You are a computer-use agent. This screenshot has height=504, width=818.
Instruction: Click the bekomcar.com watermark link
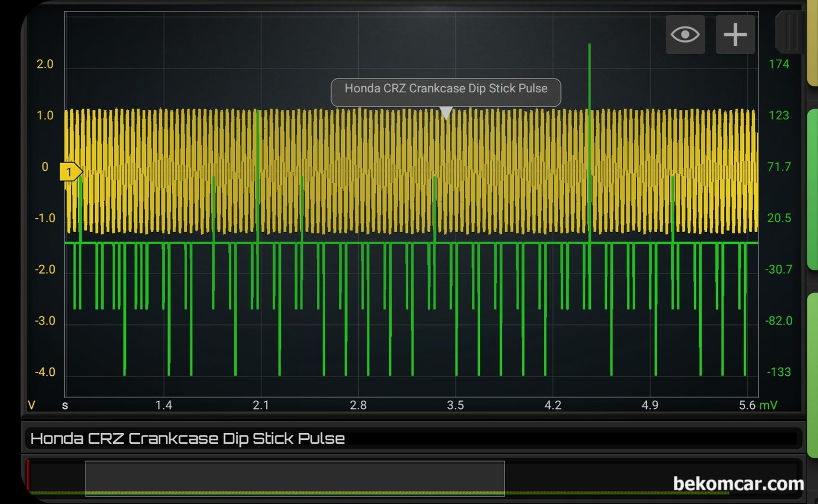pyautogui.click(x=738, y=484)
